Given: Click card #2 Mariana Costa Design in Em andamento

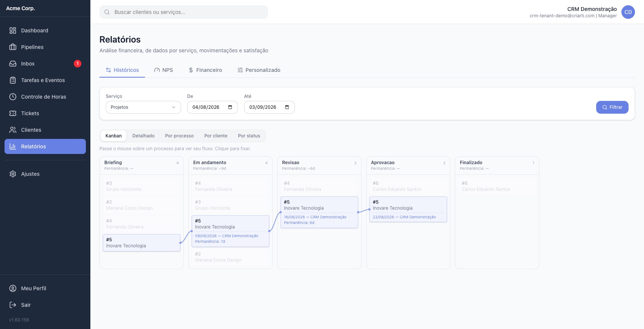Looking at the screenshot, I should pyautogui.click(x=230, y=257).
